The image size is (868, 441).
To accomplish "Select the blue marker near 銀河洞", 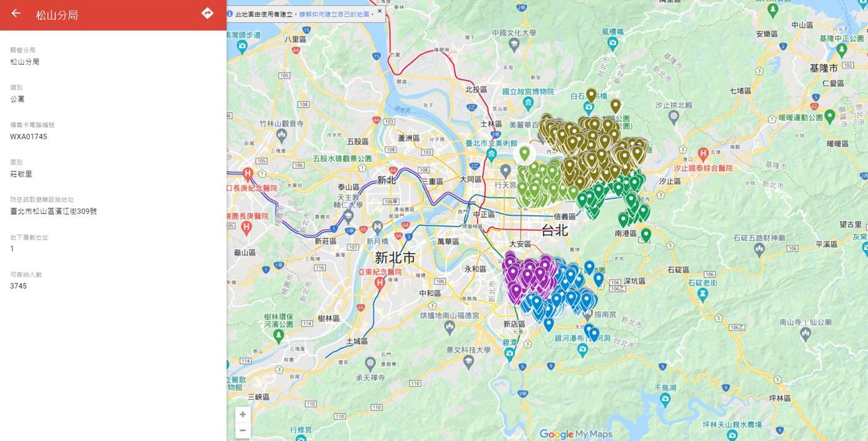I will click(x=594, y=334).
